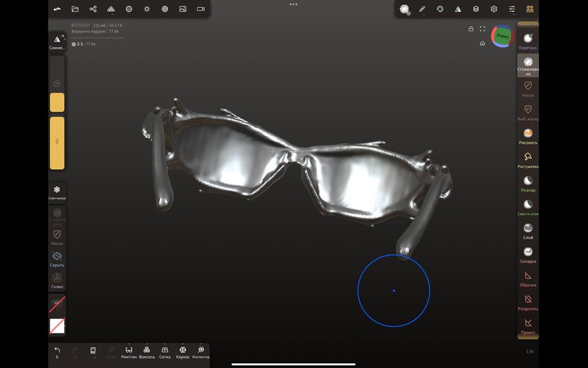Select the Перетаск. drag tool

click(x=528, y=41)
